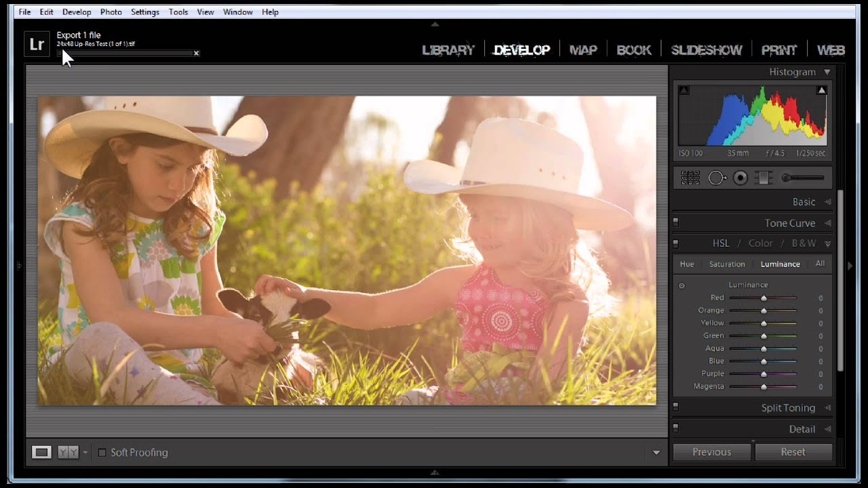868x488 pixels.
Task: Open the Edit menu
Action: [46, 12]
